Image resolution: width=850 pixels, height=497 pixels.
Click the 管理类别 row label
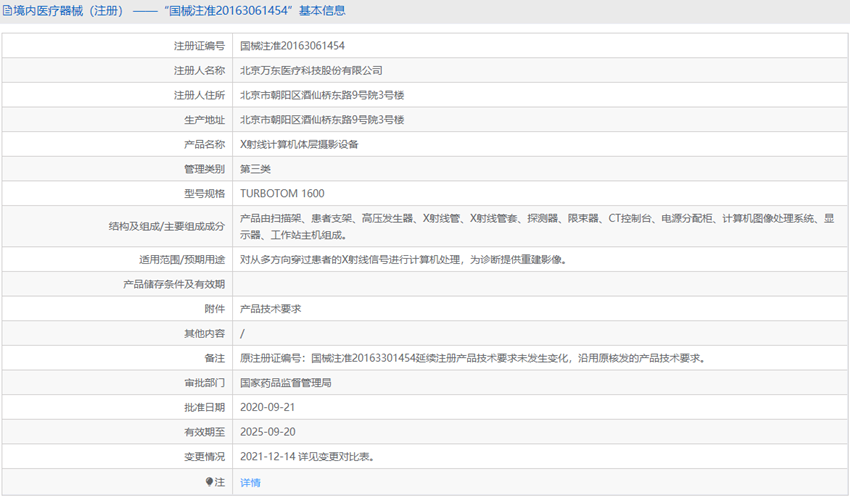click(x=204, y=169)
